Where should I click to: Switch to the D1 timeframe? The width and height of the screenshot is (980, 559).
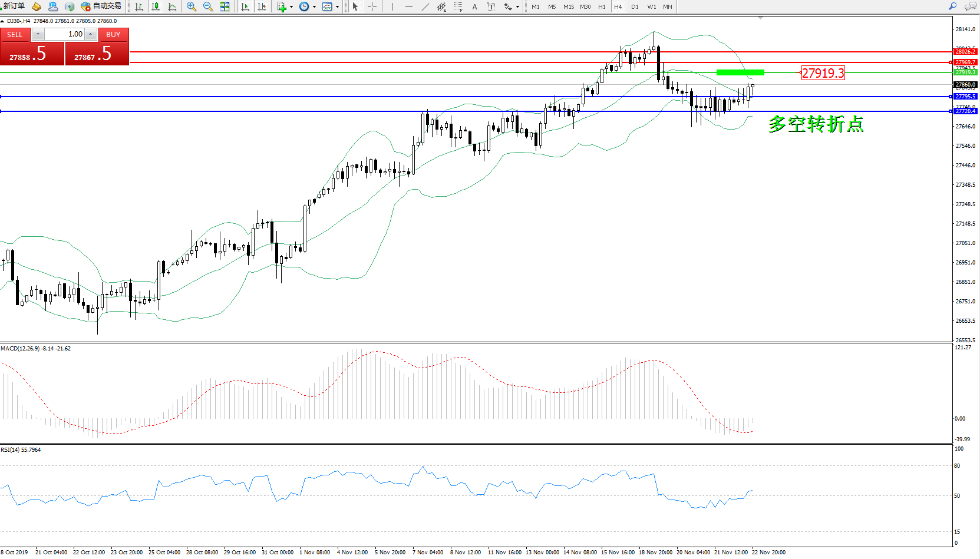pyautogui.click(x=635, y=7)
